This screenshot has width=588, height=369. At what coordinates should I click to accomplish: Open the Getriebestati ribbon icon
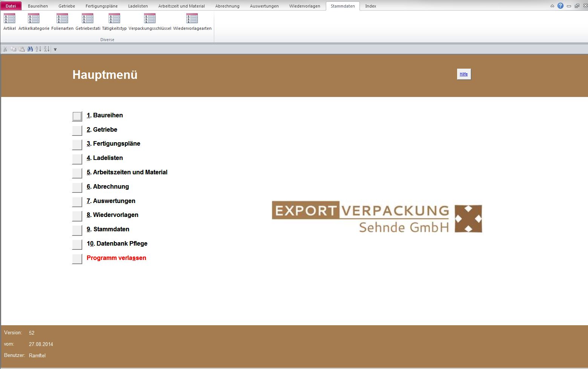tap(88, 22)
